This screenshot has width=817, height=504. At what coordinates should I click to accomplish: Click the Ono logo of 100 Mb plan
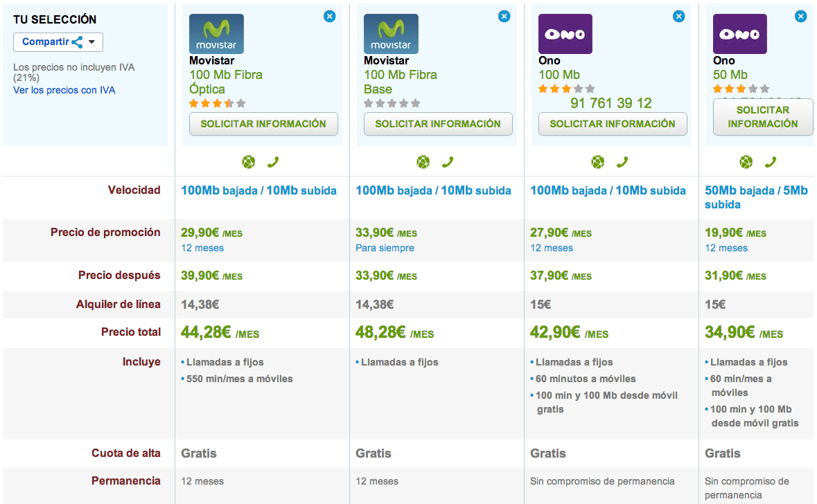click(x=565, y=34)
